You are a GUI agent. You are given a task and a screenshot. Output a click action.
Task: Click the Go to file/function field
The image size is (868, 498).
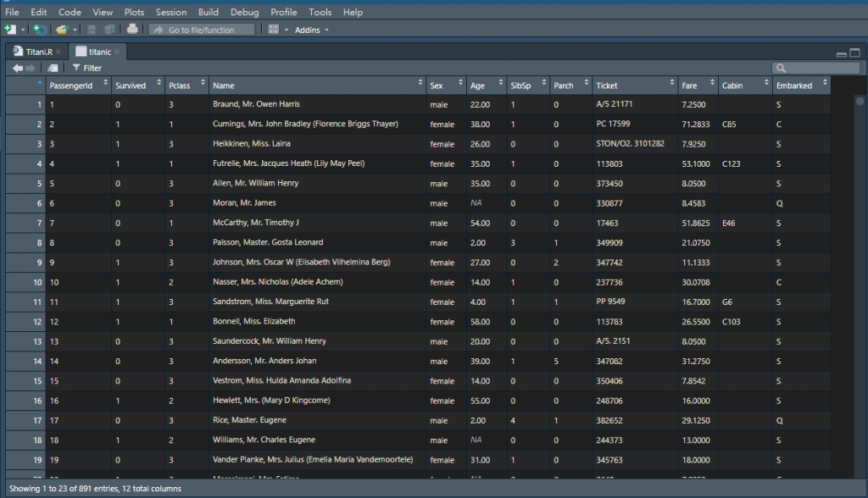click(202, 30)
